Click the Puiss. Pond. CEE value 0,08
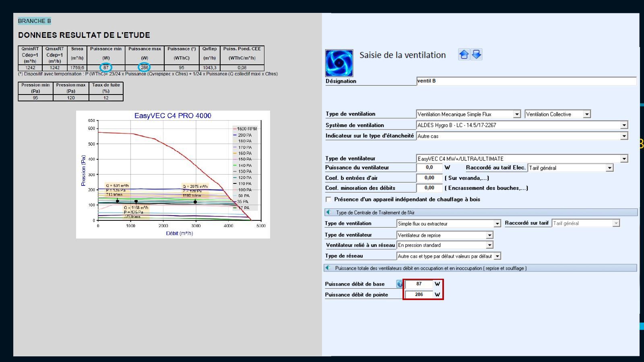 [x=242, y=68]
